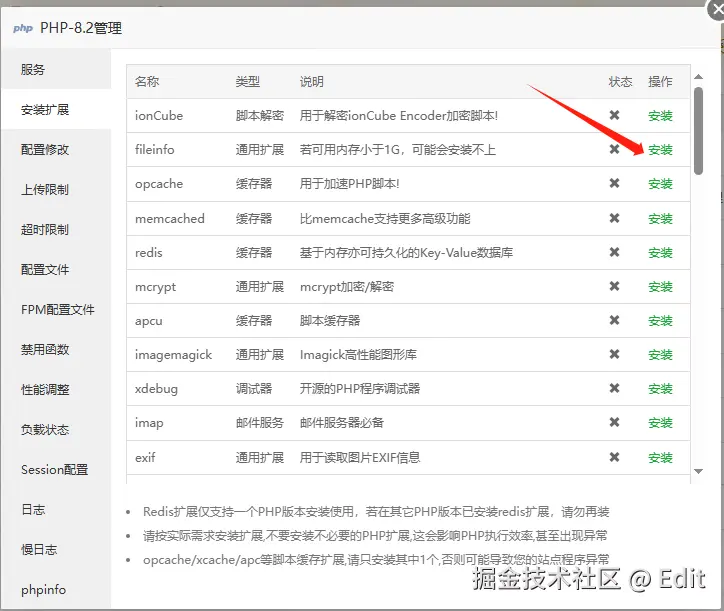Install the redis extension
724x611 pixels.
660,253
